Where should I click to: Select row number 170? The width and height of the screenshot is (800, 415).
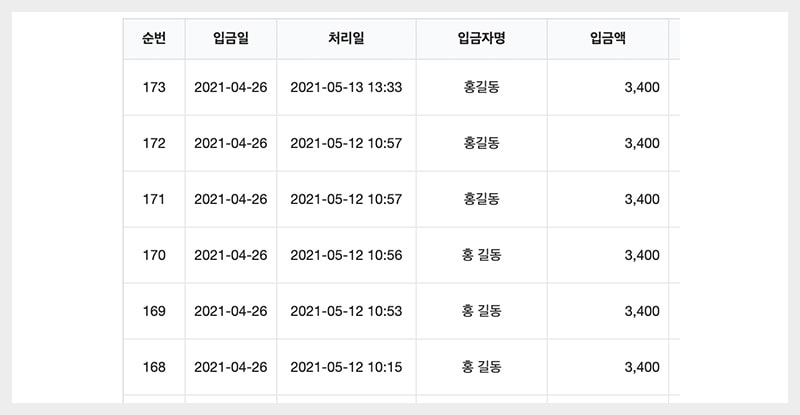[154, 255]
